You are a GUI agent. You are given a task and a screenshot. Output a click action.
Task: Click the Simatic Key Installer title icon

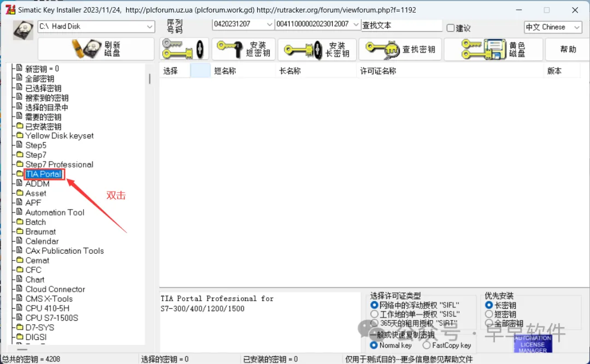(x=10, y=9)
